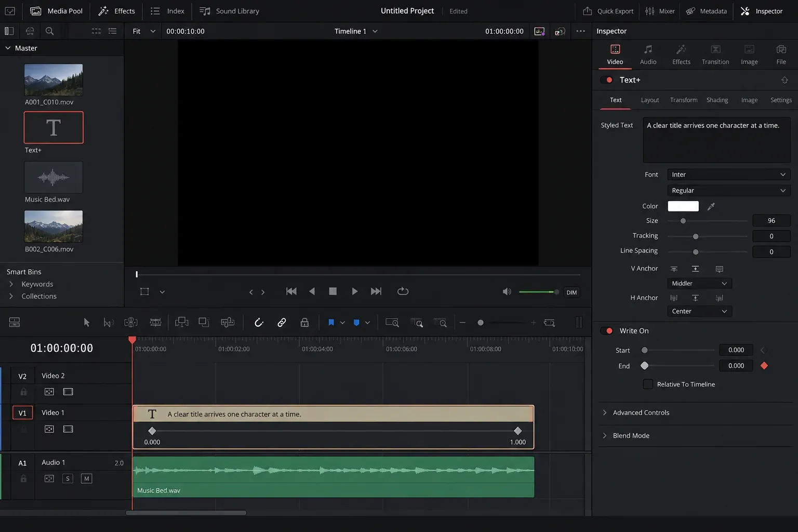Stop playback

pos(333,291)
